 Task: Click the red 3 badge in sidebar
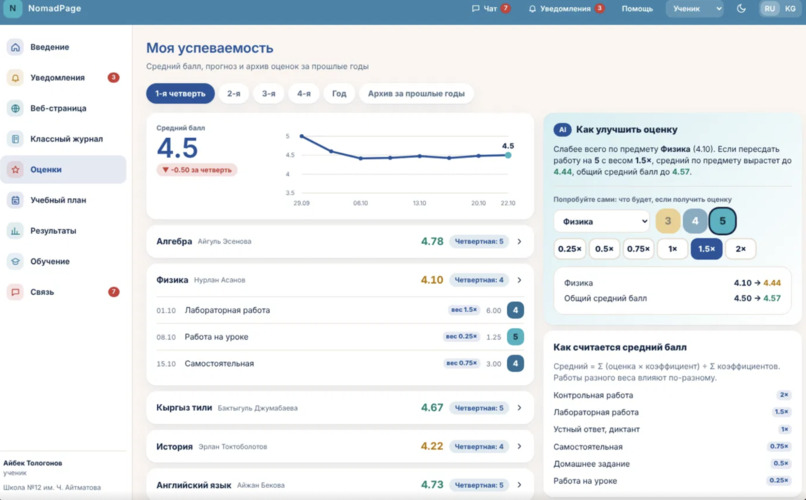click(x=113, y=78)
